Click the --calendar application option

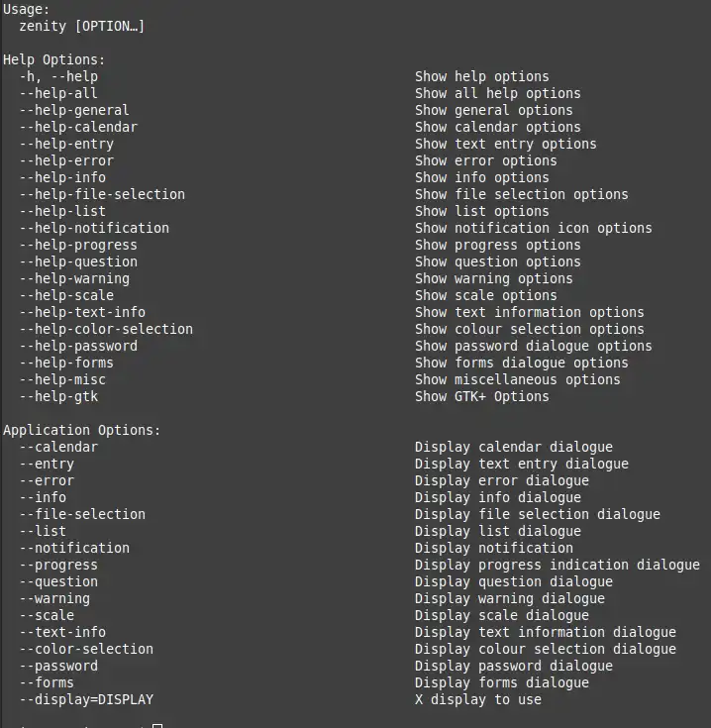tap(58, 447)
